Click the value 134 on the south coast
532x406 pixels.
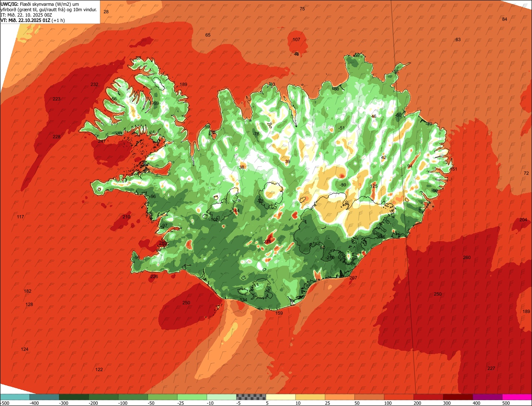click(x=244, y=300)
